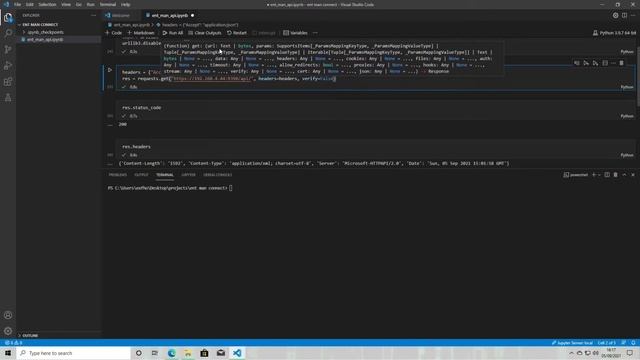The image size is (640, 360).
Task: Open the Edit menu
Action: click(x=30, y=4)
